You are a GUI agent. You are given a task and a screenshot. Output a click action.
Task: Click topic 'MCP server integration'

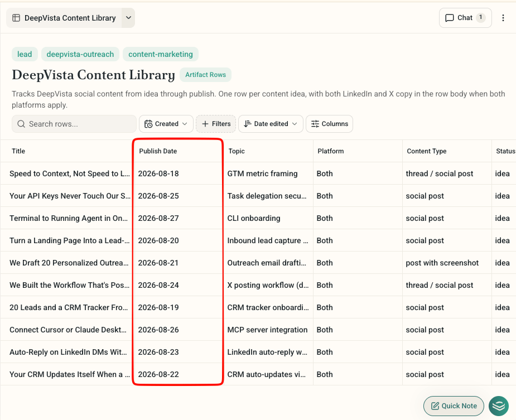click(267, 330)
